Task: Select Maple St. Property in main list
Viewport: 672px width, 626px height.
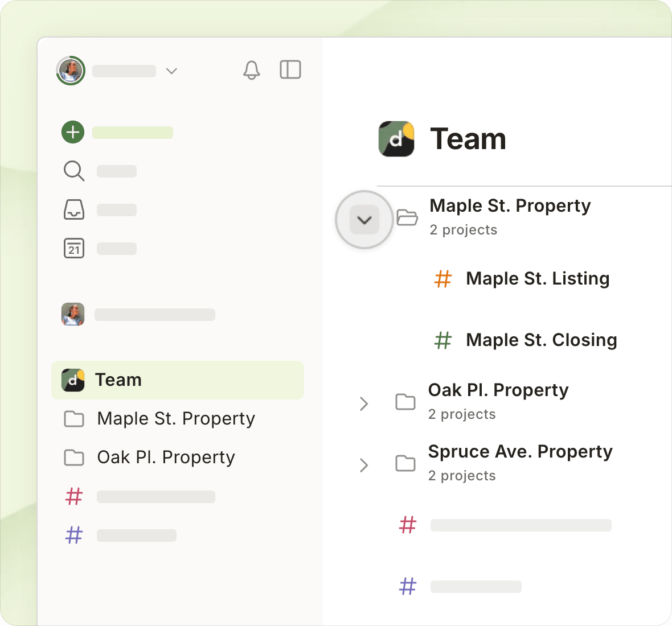Action: pyautogui.click(x=510, y=205)
